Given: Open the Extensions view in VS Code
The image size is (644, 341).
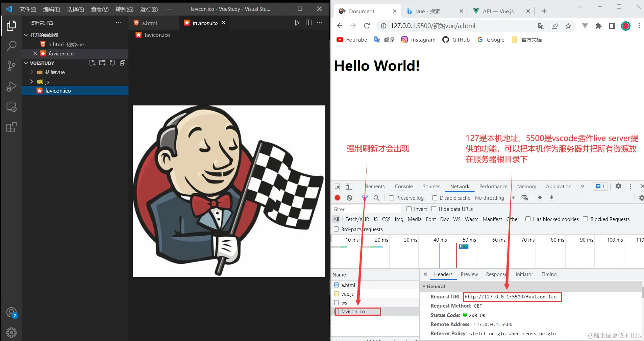Looking at the screenshot, I should (x=11, y=127).
